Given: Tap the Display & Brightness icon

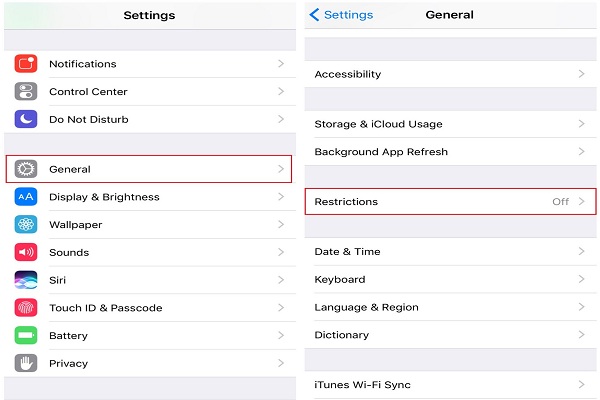Looking at the screenshot, I should point(26,197).
